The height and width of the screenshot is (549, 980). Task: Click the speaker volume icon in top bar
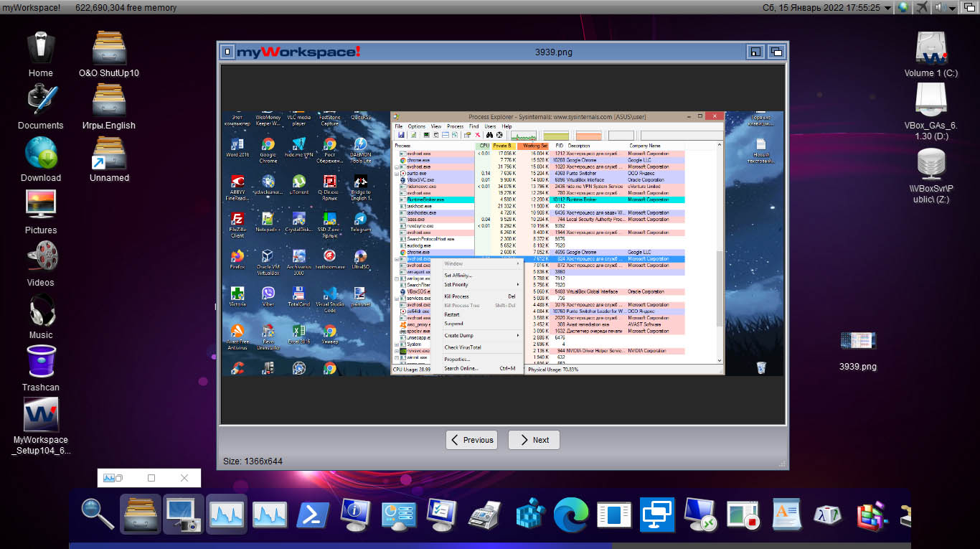coord(941,7)
